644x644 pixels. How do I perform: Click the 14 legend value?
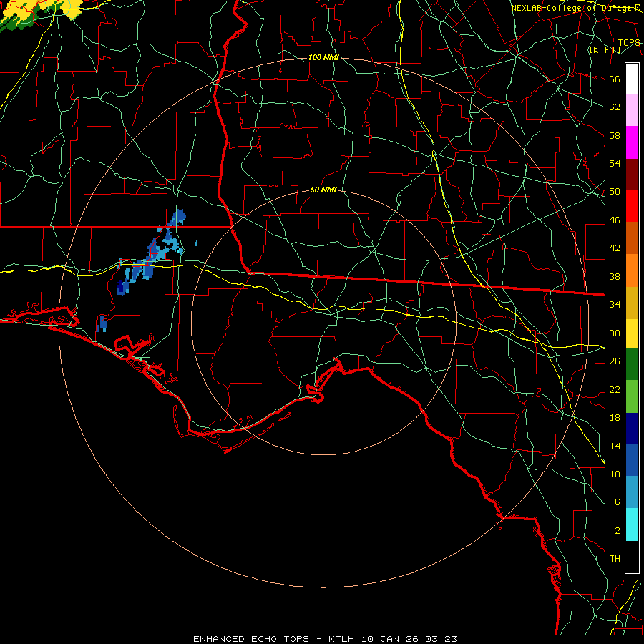tap(615, 446)
